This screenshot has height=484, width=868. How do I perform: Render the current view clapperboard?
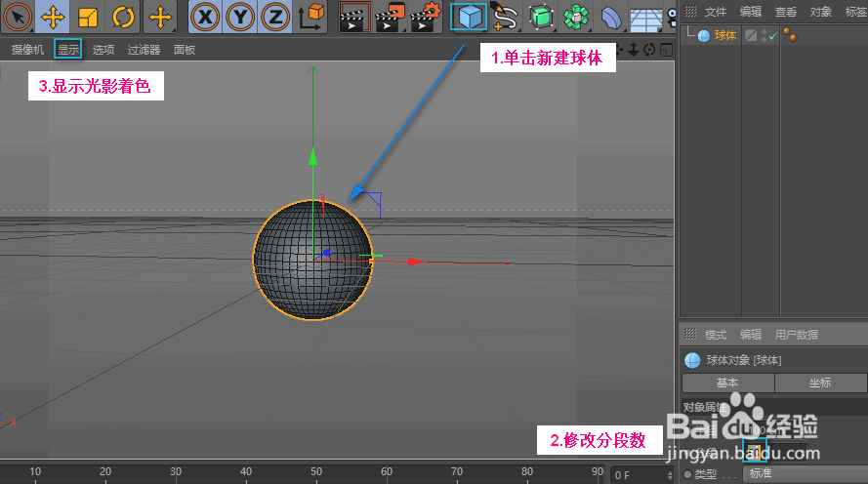point(354,17)
